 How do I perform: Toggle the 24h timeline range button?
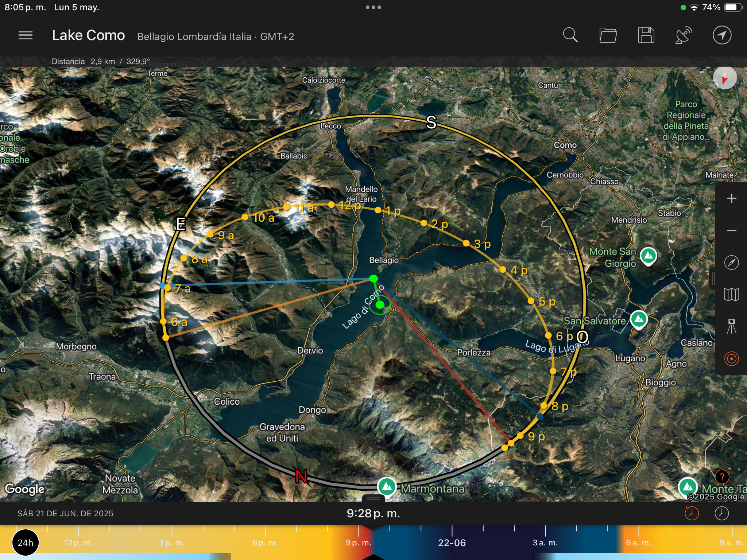(x=26, y=542)
